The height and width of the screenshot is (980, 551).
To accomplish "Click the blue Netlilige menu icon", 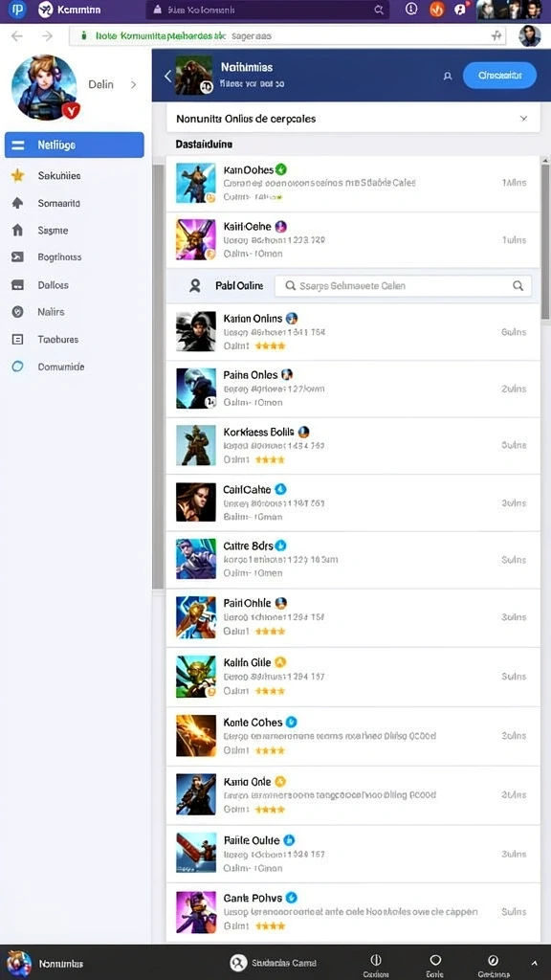I will pyautogui.click(x=17, y=145).
